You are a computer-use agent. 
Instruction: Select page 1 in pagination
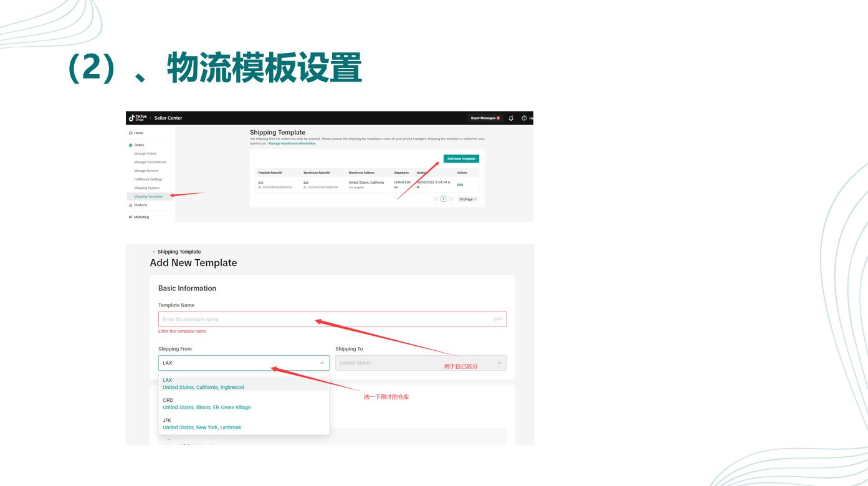click(x=444, y=199)
